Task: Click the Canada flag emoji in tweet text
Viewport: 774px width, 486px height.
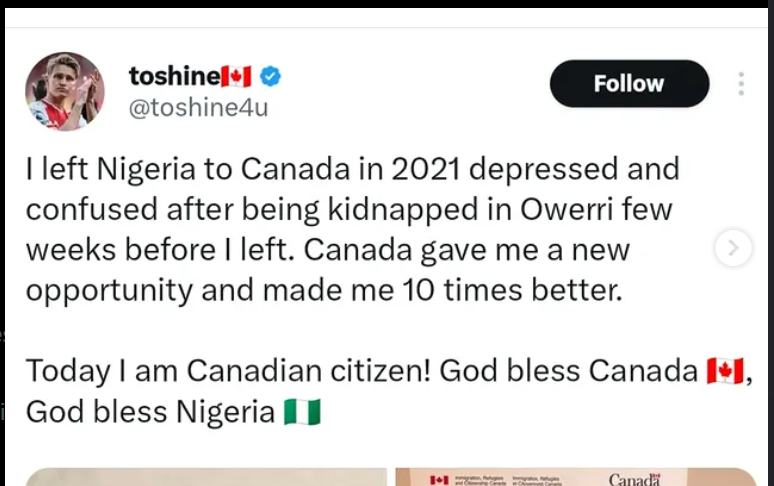Action: [x=724, y=371]
